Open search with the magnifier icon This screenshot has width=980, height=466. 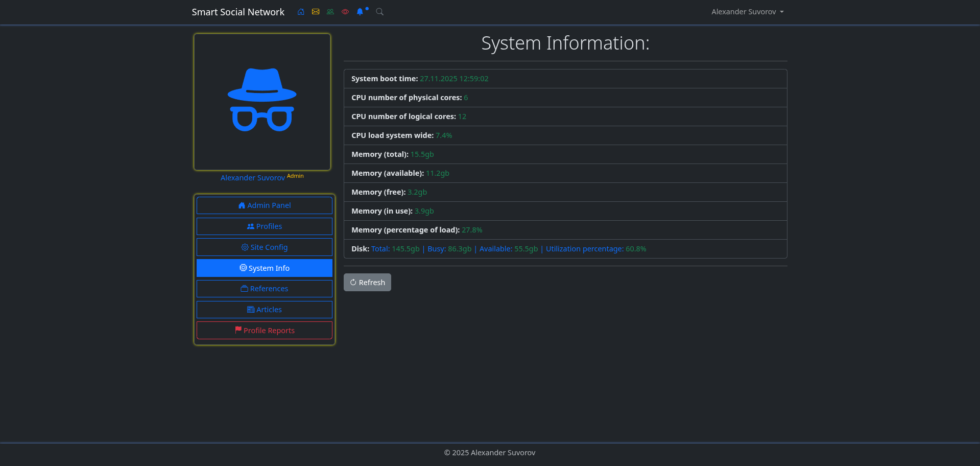click(x=379, y=12)
